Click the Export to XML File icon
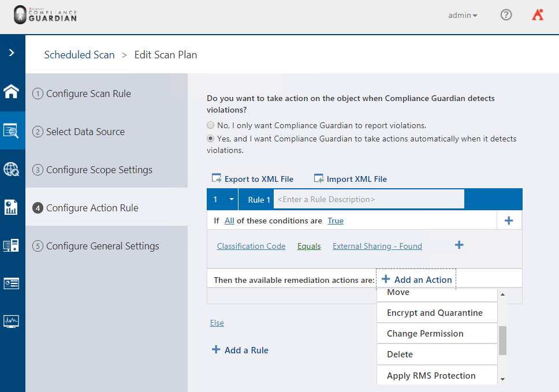The image size is (559, 392). pos(217,178)
